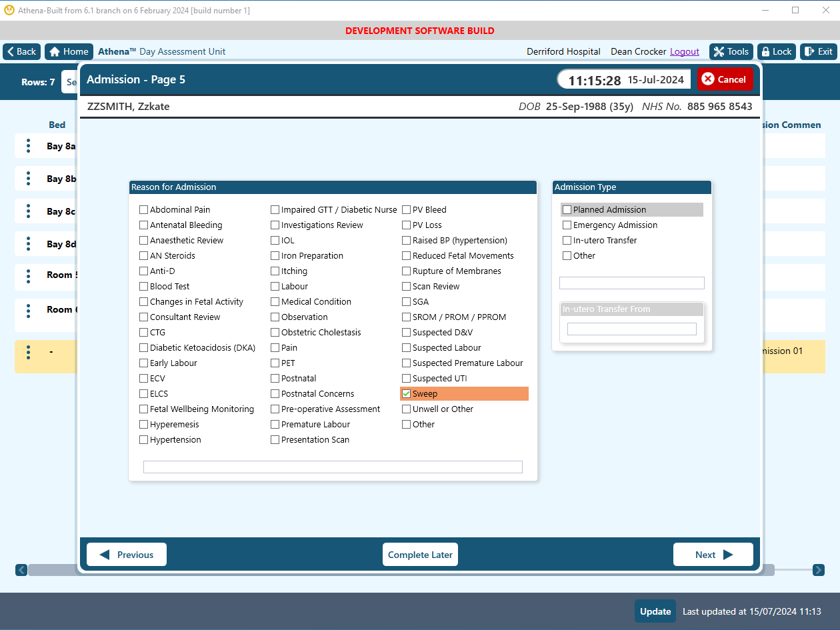Tick the ELCS checkbox
This screenshot has width=840, height=630.
[143, 393]
